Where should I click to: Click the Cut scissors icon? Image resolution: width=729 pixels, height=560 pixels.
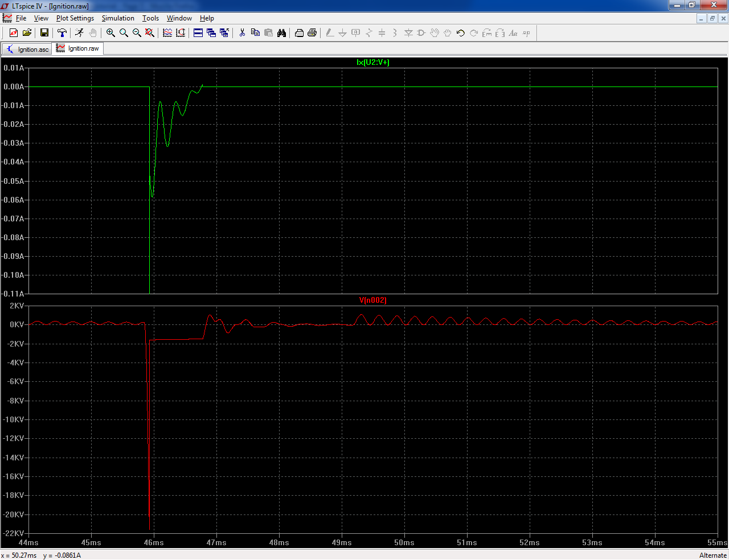click(242, 33)
